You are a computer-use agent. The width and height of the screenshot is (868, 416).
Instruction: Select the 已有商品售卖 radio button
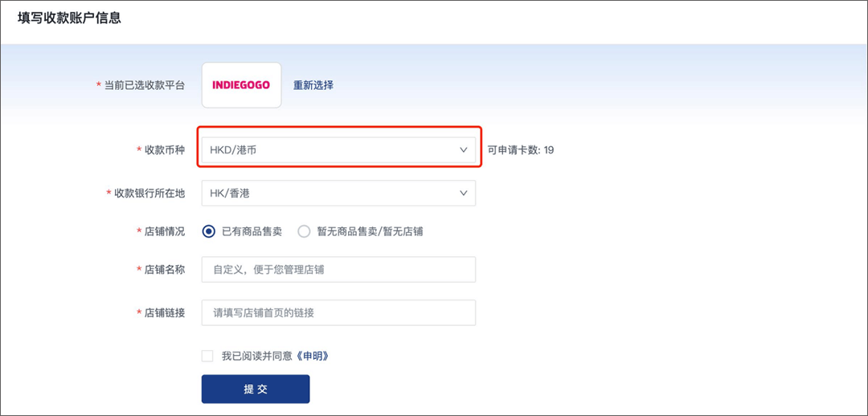click(x=209, y=232)
